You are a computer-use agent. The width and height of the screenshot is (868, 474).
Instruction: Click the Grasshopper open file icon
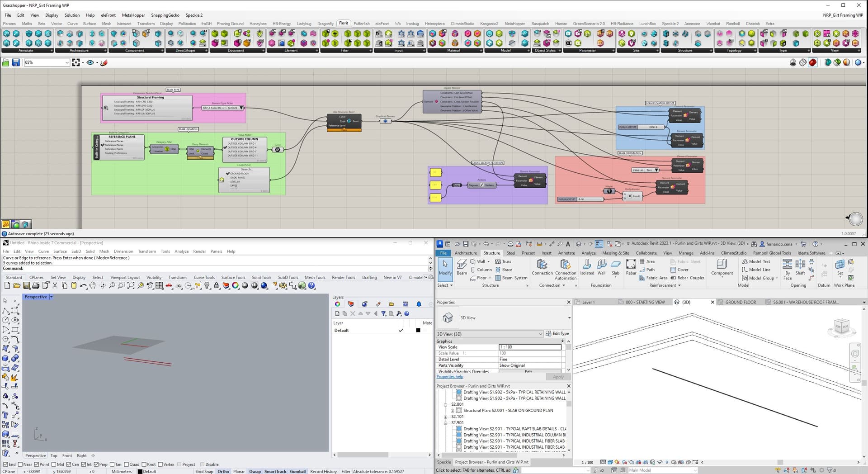[x=6, y=62]
